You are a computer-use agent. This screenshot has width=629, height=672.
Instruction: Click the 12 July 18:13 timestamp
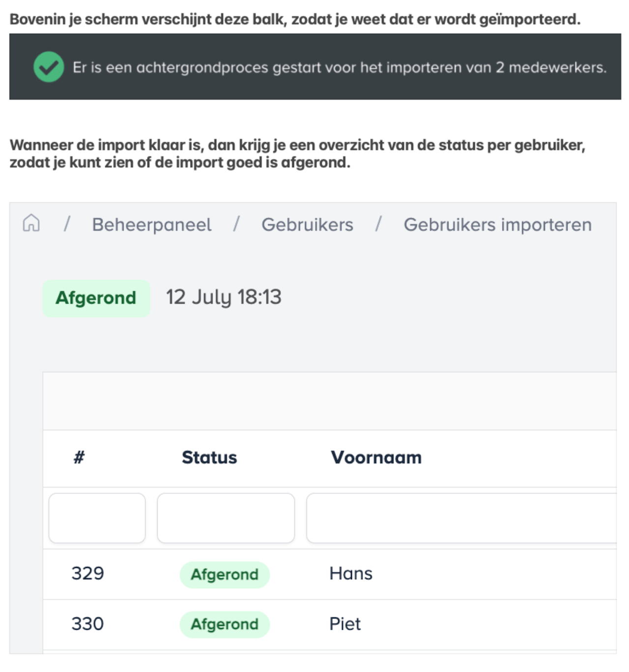[224, 297]
